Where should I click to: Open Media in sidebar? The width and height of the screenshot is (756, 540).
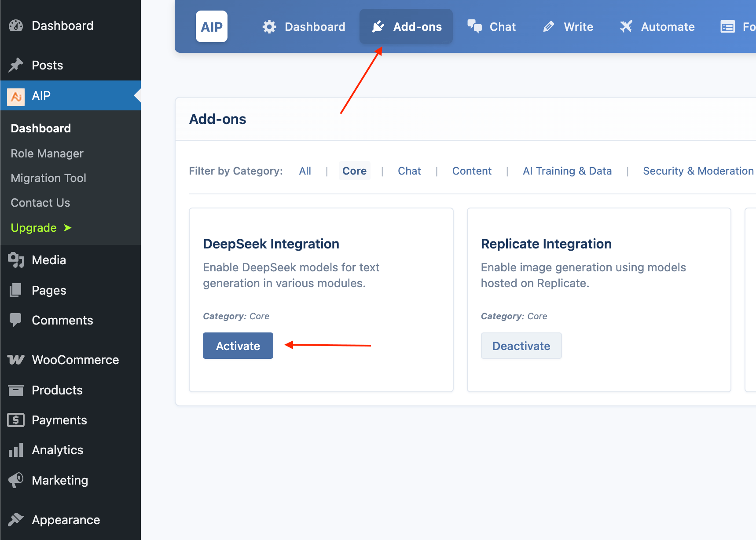70,260
